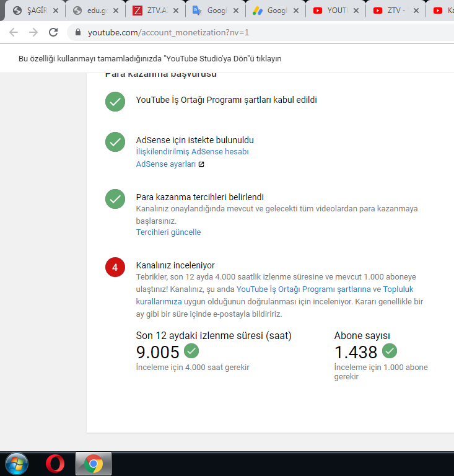The image size is (454, 476).
Task: Click the text İnceleme için 4.000 saat gerekir
Action: click(193, 368)
